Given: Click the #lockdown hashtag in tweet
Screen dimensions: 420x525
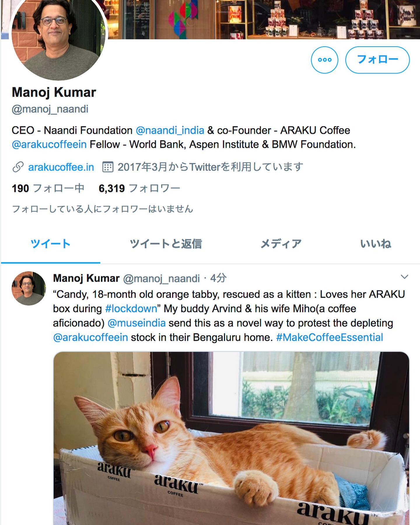Looking at the screenshot, I should pyautogui.click(x=131, y=309).
